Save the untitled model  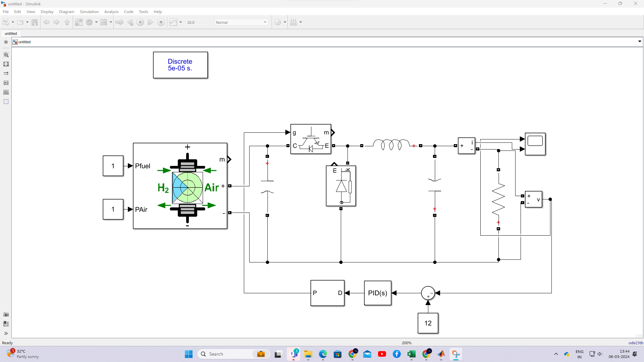35,22
